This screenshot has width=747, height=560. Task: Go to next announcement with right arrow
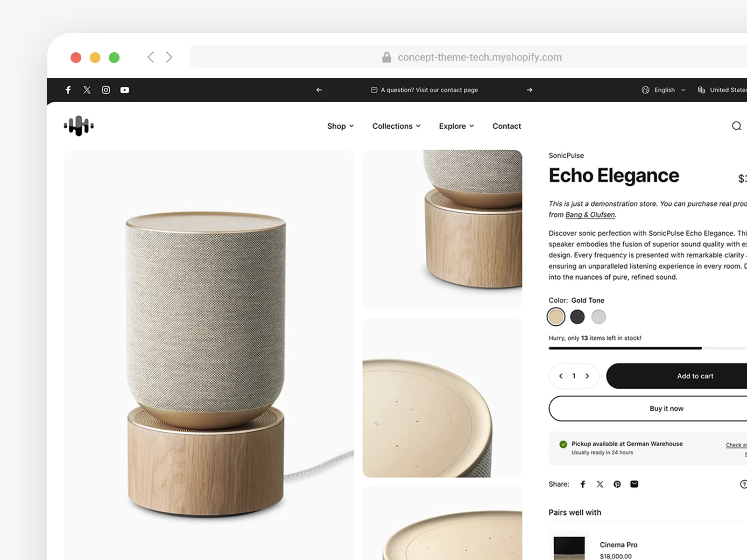click(x=529, y=90)
